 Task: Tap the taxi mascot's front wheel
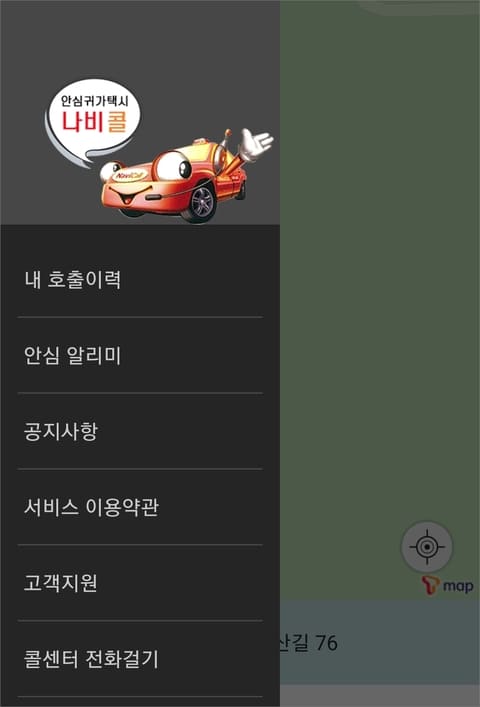202,201
